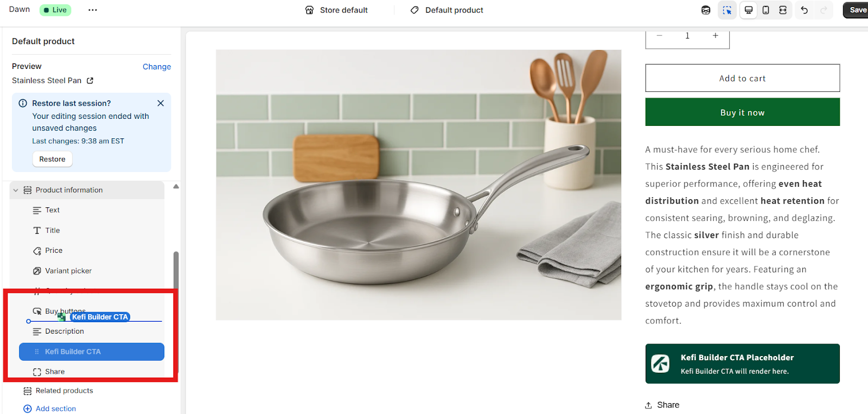The image size is (868, 414).
Task: Open Stainless Steel Pan external link icon
Action: point(90,80)
